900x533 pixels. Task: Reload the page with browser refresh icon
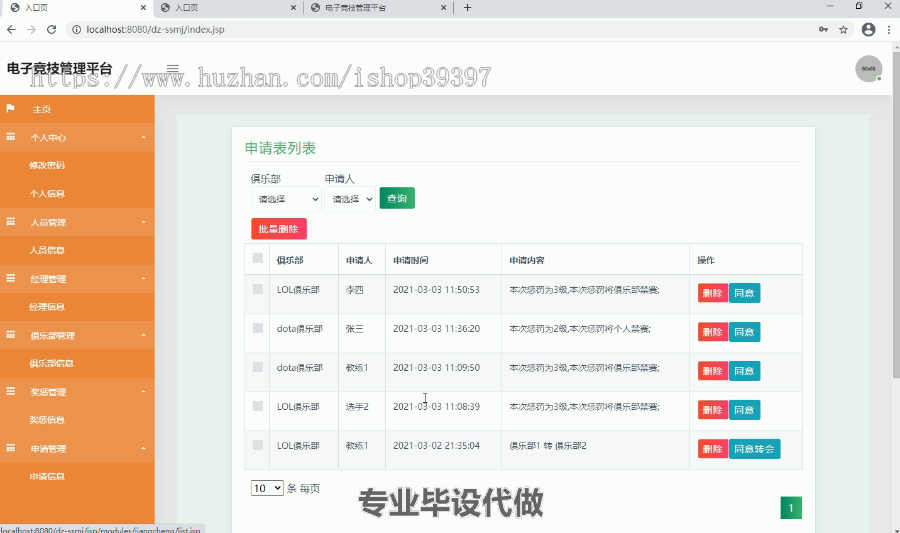coord(51,29)
